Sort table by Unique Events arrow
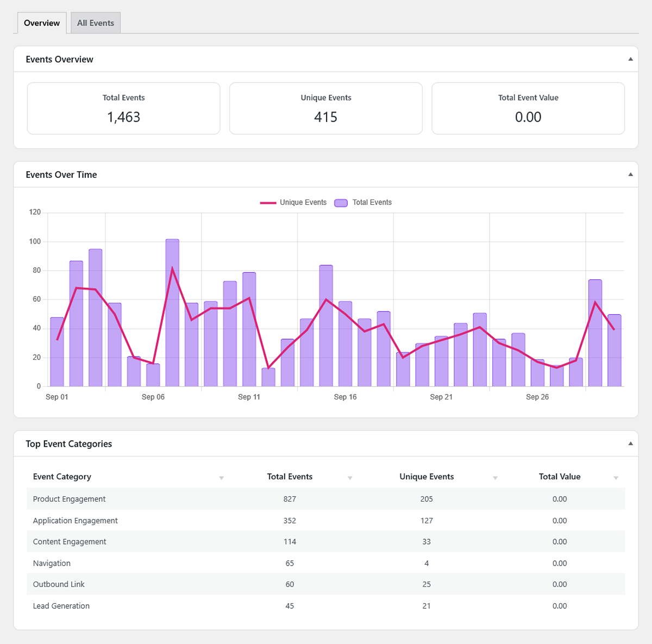652x644 pixels. (496, 478)
